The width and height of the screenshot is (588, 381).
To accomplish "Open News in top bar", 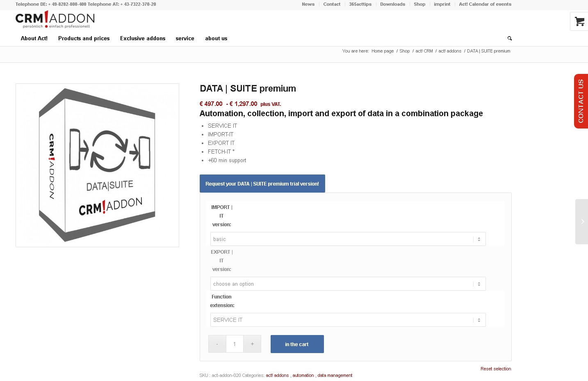I will pyautogui.click(x=308, y=4).
